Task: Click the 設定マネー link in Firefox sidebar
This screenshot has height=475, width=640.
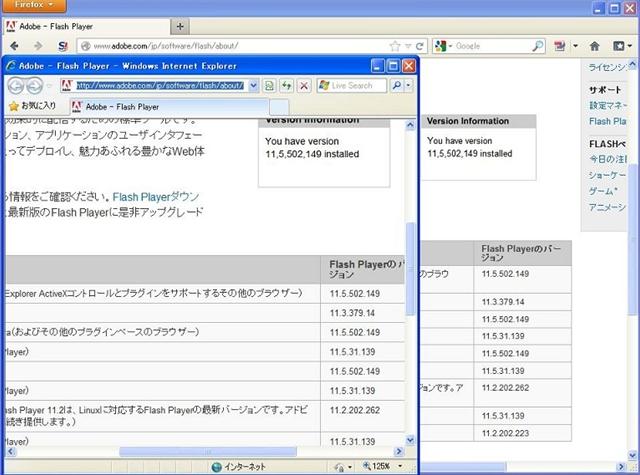Action: click(x=607, y=106)
